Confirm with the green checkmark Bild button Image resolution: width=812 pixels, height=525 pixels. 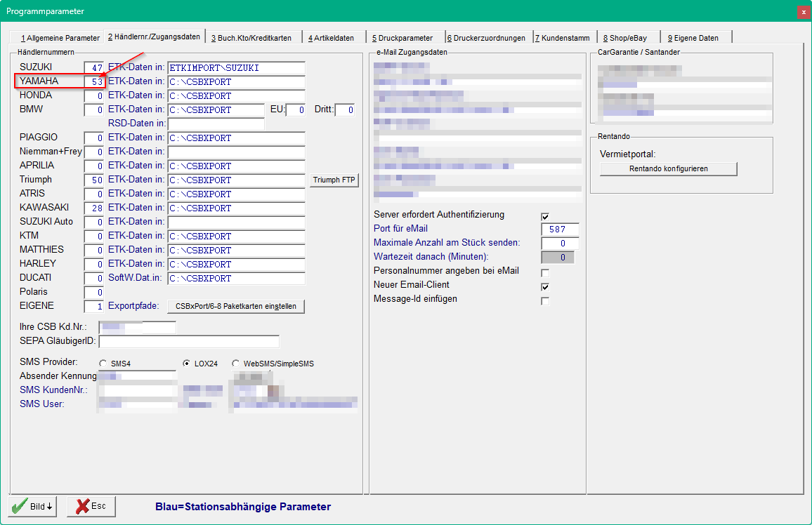point(32,506)
